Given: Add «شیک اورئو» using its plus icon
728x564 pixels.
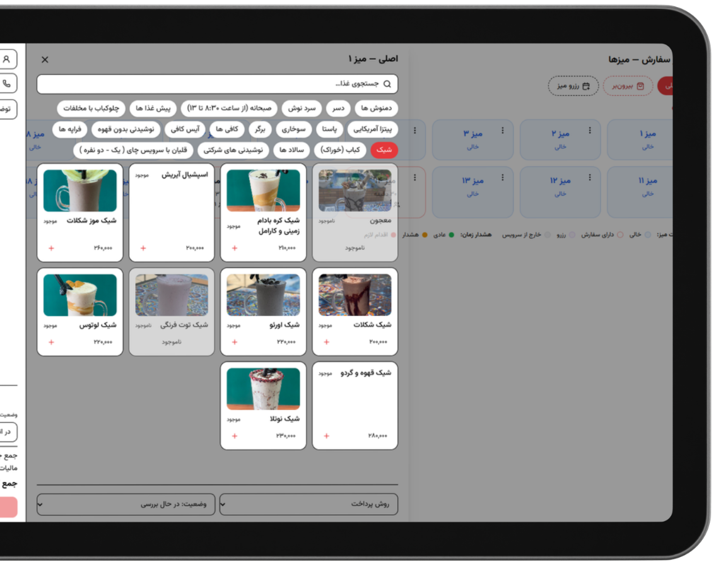Looking at the screenshot, I should pyautogui.click(x=235, y=342).
